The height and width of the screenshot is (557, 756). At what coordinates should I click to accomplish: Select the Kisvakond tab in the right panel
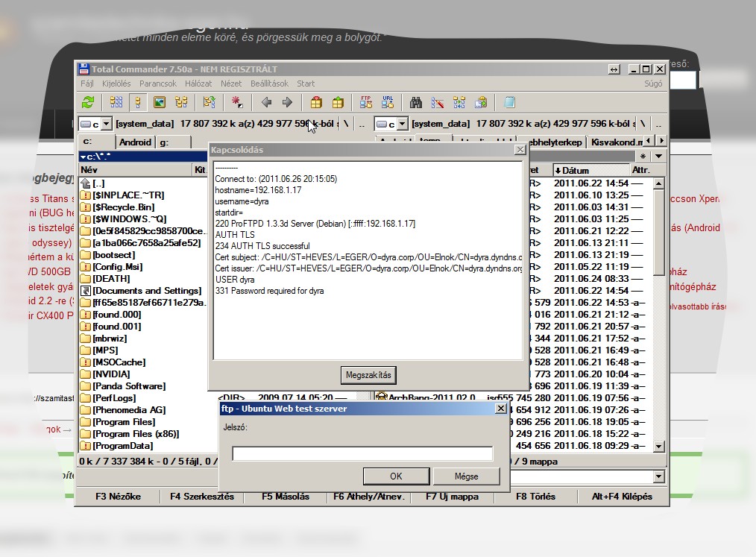[616, 142]
